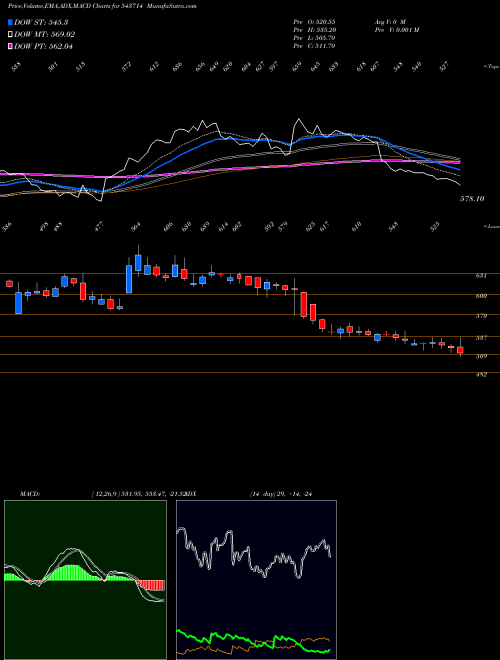Open the MACD histogram chart panel
This screenshot has height=660, width=500.
click(85, 580)
